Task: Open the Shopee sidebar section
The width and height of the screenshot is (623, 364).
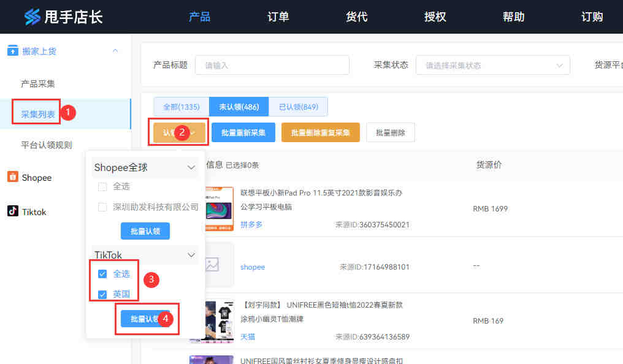Action: coord(37,178)
